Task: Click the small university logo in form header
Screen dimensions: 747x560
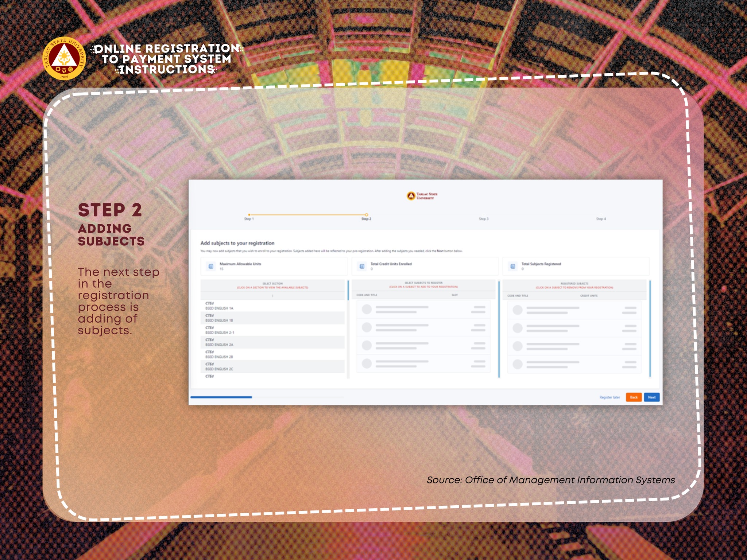Action: pyautogui.click(x=411, y=196)
